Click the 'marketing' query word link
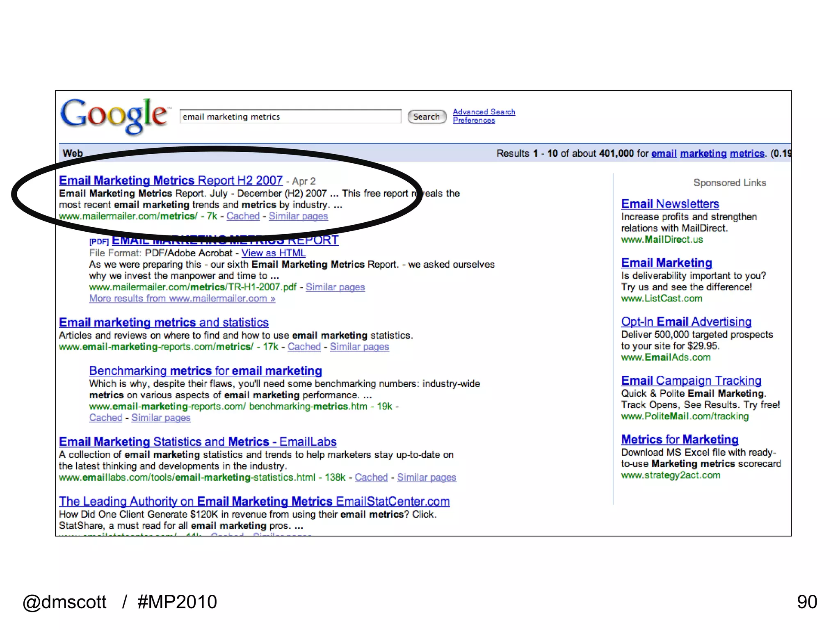This screenshot has height=630, width=840. 703,153
